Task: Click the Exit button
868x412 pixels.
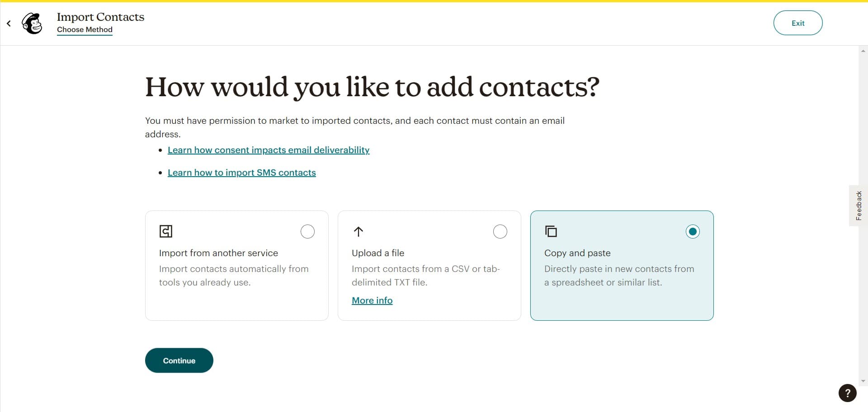Action: 798,23
